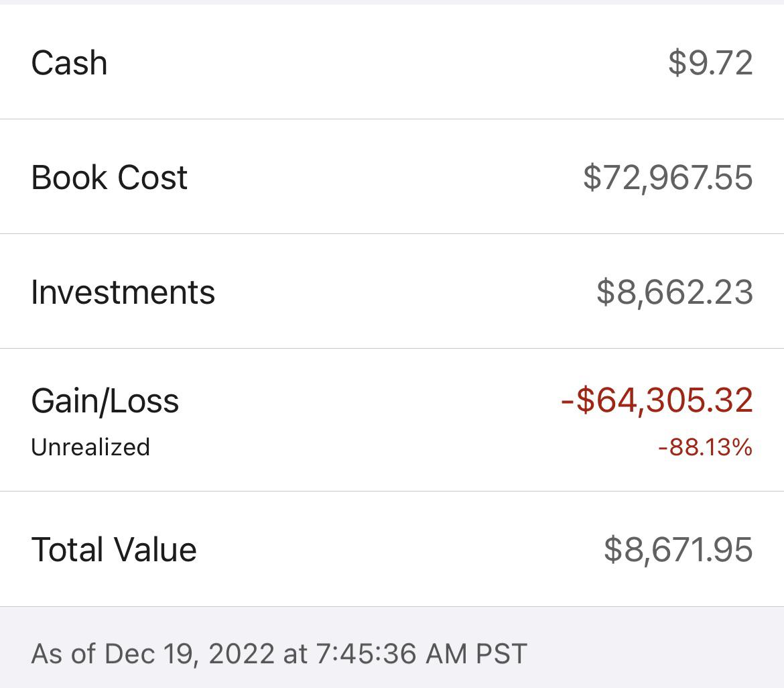This screenshot has height=688, width=784.
Task: Select the $8,662.23 investments value
Action: coord(674,292)
